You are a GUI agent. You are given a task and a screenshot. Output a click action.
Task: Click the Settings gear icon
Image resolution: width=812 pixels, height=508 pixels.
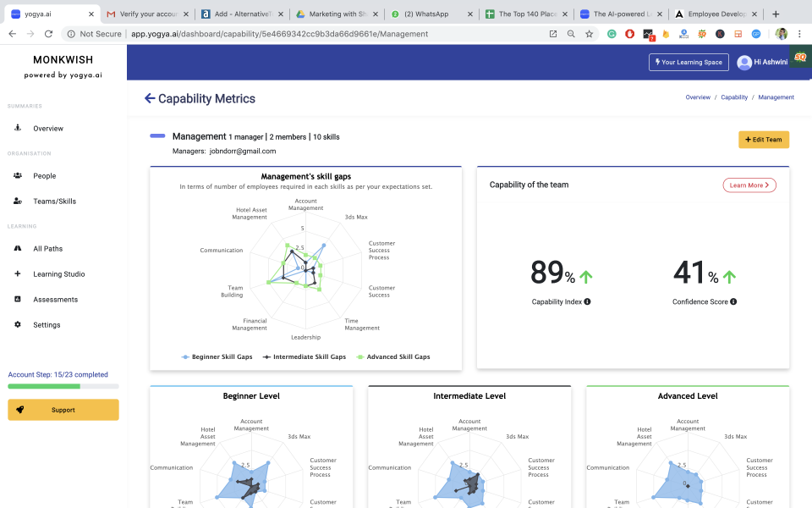[x=18, y=325]
